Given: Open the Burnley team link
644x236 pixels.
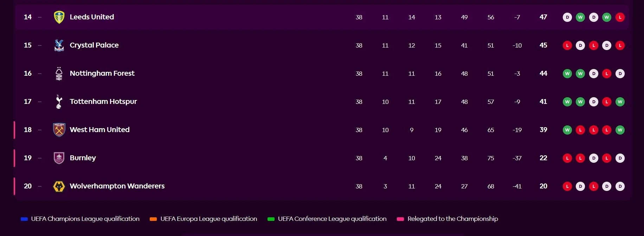Looking at the screenshot, I should click(83, 158).
